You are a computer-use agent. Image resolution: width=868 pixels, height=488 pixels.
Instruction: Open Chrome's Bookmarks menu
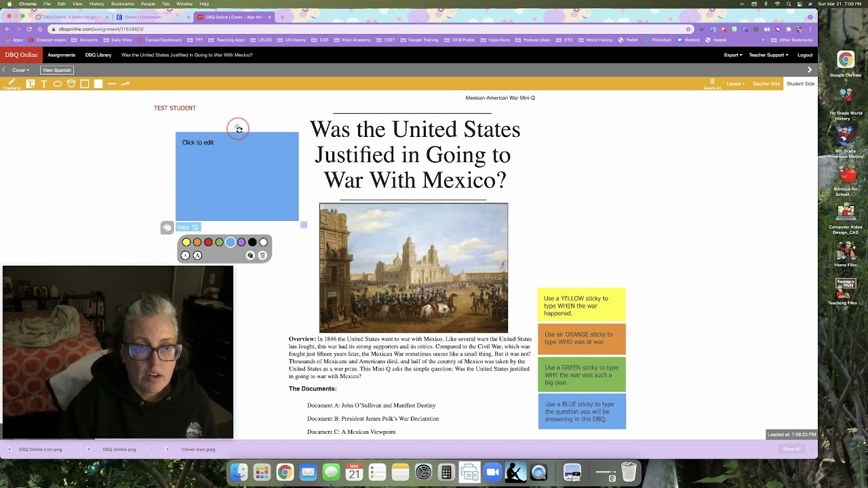(x=123, y=4)
